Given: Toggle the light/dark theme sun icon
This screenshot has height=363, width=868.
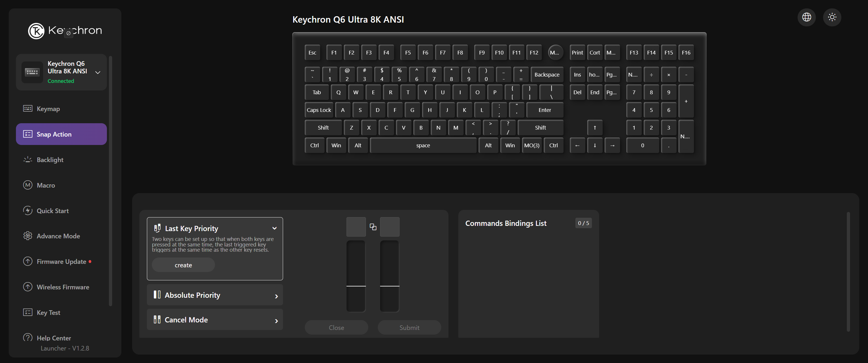Looking at the screenshot, I should [832, 17].
